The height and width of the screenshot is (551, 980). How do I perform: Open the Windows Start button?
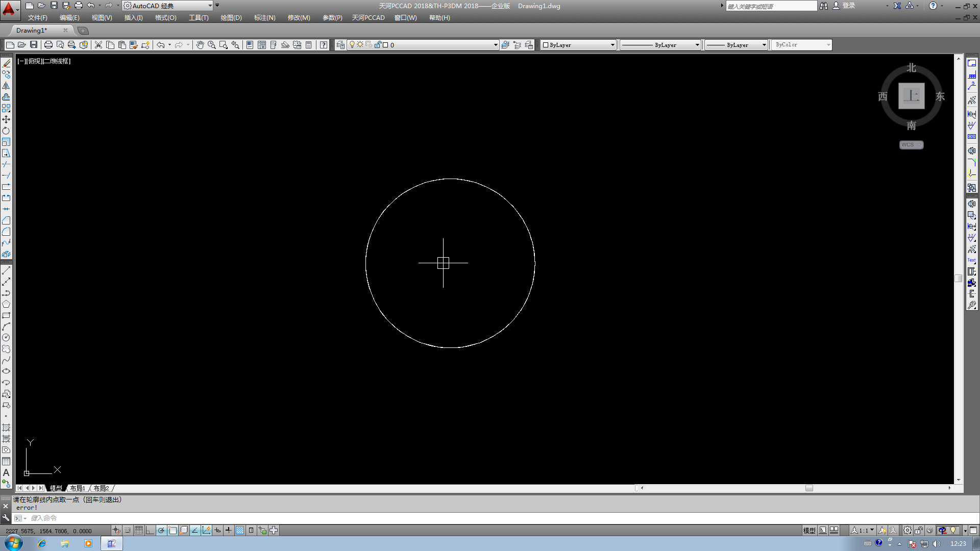point(14,543)
